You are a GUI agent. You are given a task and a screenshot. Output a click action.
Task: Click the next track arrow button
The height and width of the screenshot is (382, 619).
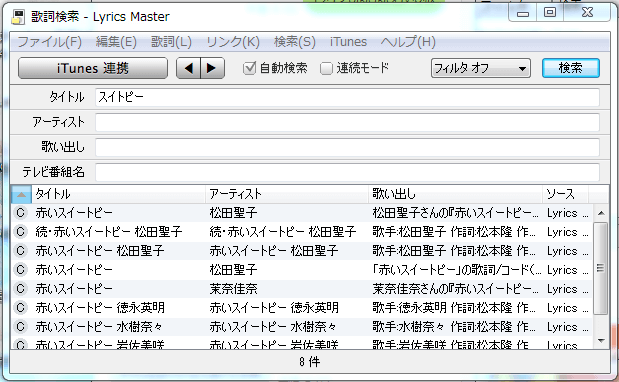pyautogui.click(x=212, y=68)
